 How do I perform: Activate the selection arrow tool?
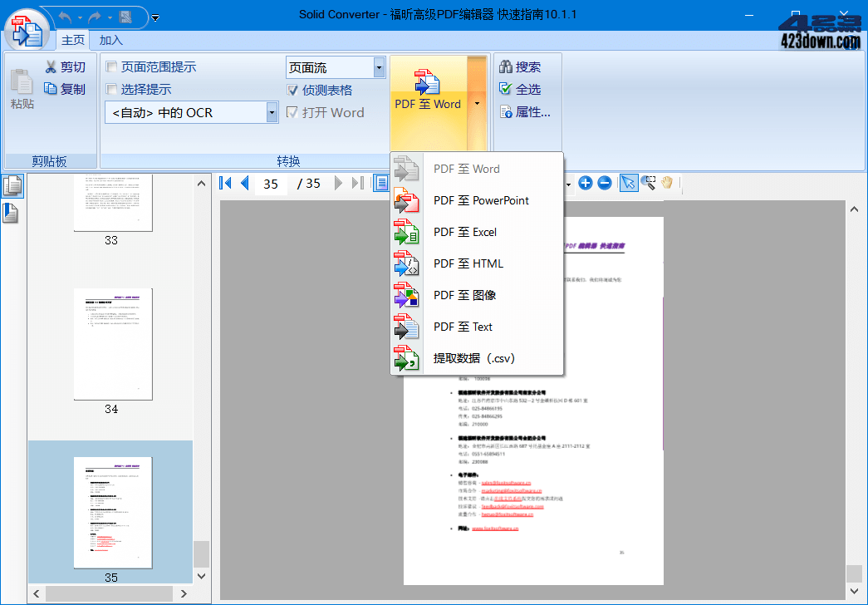[x=627, y=183]
